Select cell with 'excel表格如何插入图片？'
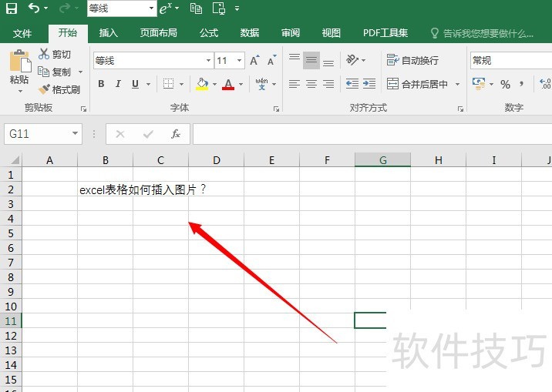 tap(106, 189)
